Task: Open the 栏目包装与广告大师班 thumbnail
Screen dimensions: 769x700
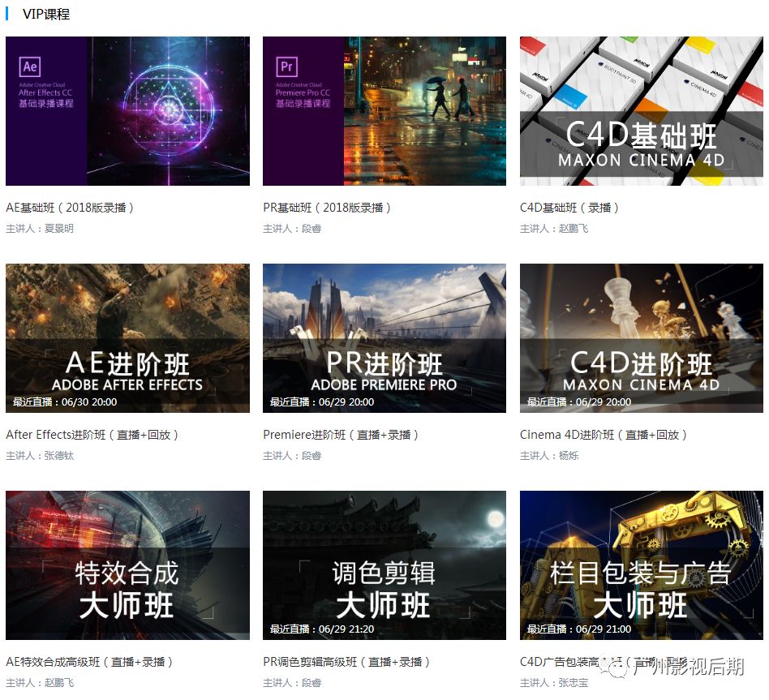Action: coord(642,565)
